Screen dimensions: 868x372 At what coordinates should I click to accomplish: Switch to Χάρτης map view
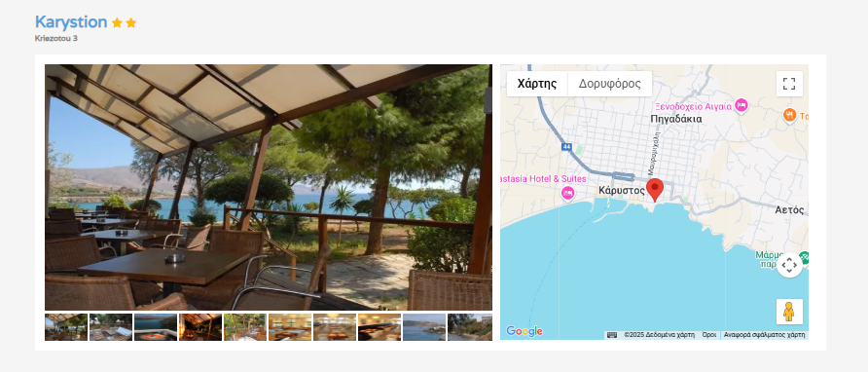537,84
